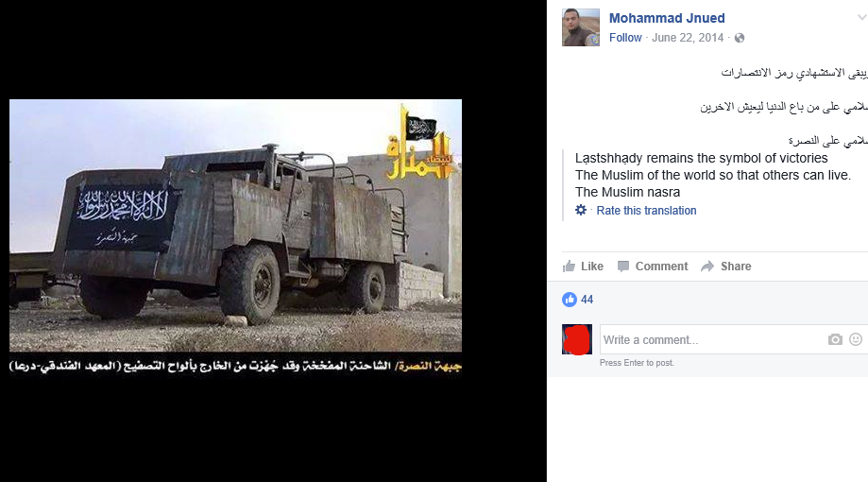Open the post options chevron dropdown
The image size is (868, 482).
(x=861, y=17)
